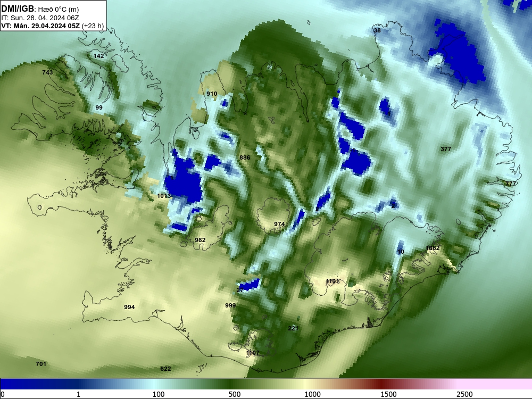The width and height of the screenshot is (532, 399).
Task: Click the map value 1101
Action: [332, 281]
